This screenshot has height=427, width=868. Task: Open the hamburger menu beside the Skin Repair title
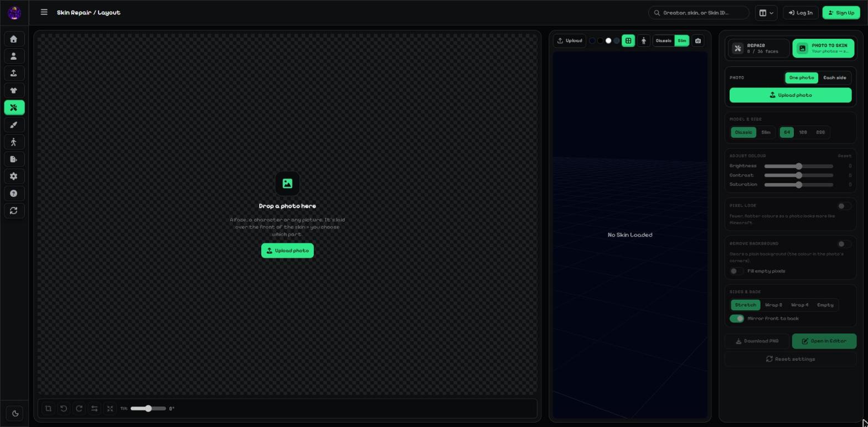pos(44,12)
